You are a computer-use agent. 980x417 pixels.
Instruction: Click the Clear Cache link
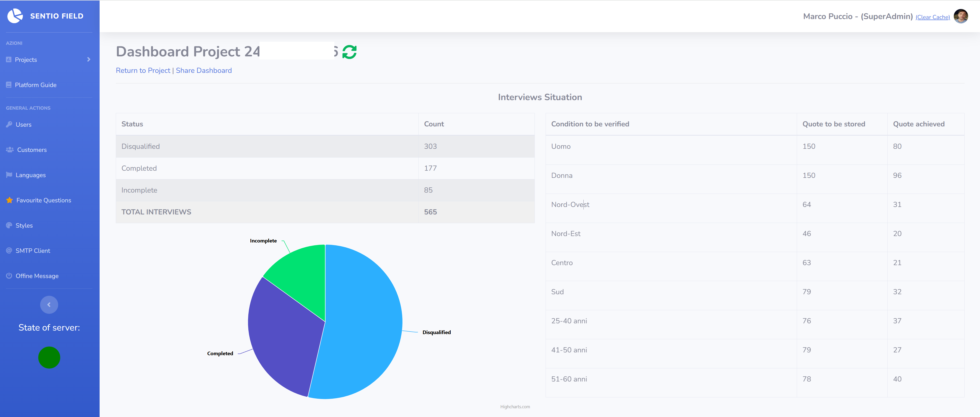pyautogui.click(x=932, y=17)
